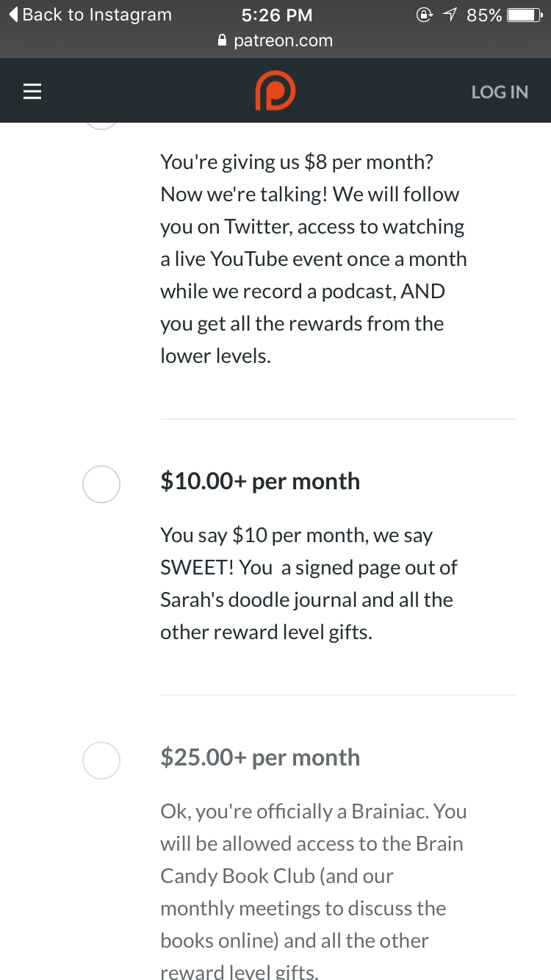Tap the rotation lock status icon
This screenshot has height=980, width=551.
coord(425,15)
